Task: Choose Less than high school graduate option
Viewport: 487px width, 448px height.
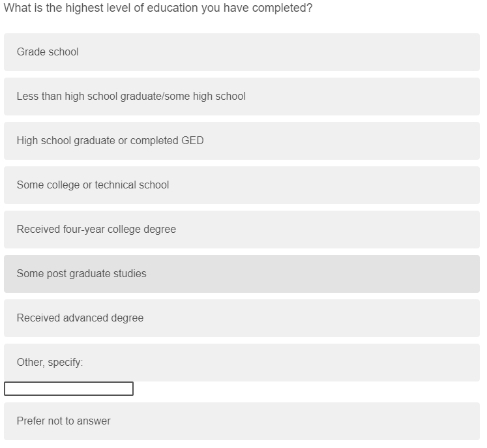Action: [x=241, y=97]
